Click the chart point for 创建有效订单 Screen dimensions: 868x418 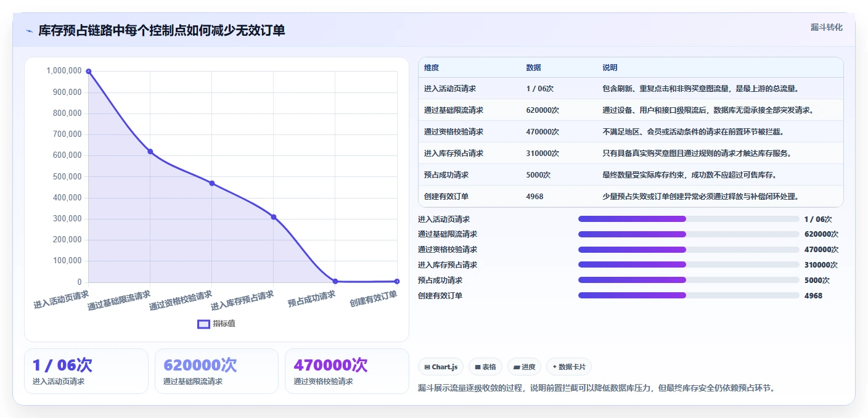396,281
